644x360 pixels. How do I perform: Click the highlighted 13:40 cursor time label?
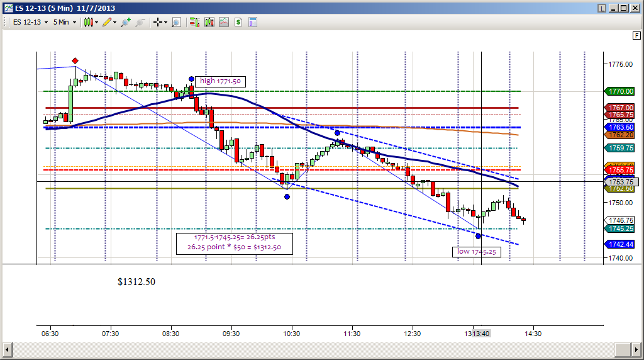point(481,334)
